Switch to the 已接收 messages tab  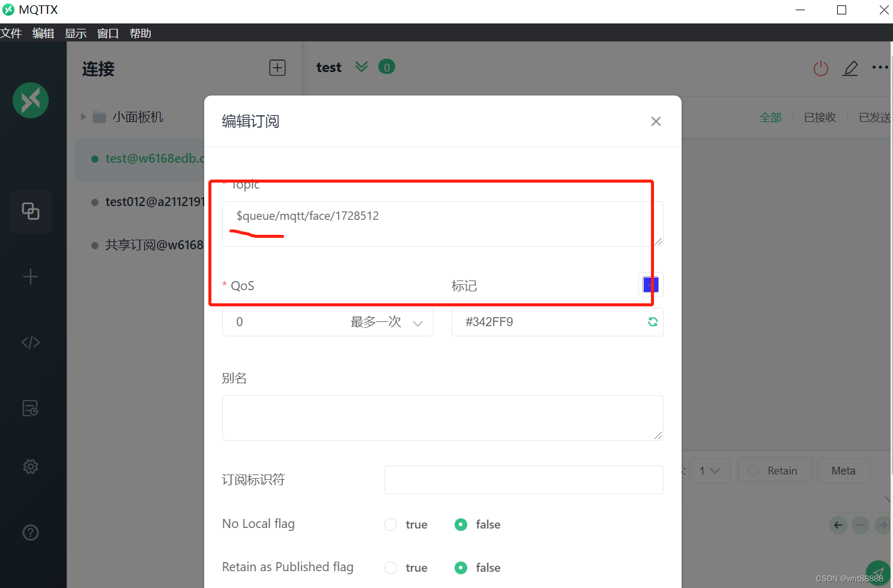point(820,118)
